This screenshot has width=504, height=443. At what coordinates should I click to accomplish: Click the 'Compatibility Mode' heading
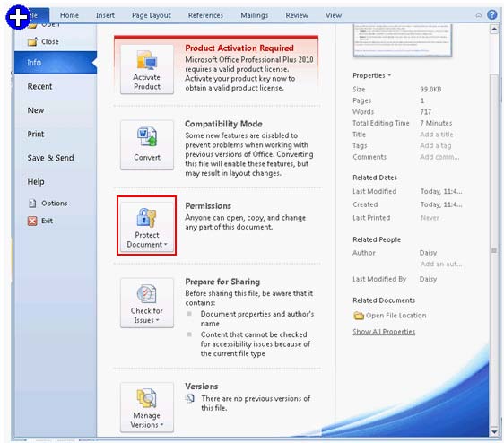(223, 124)
